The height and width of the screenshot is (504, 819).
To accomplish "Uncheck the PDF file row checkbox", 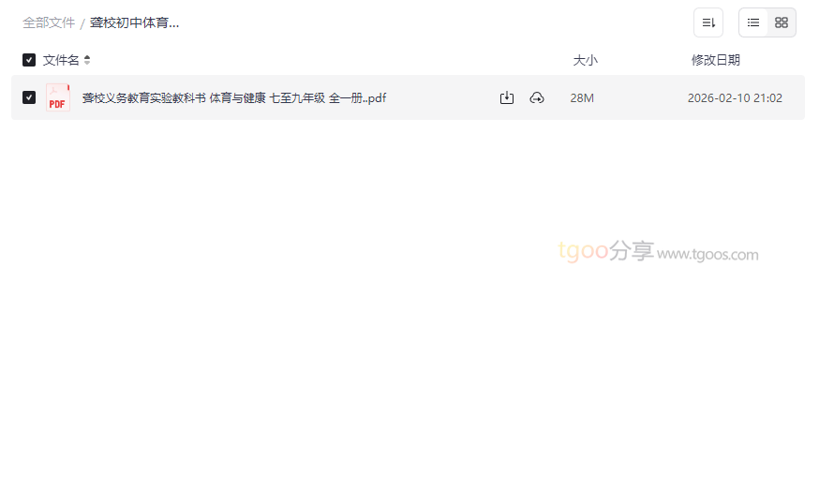I will click(x=29, y=97).
